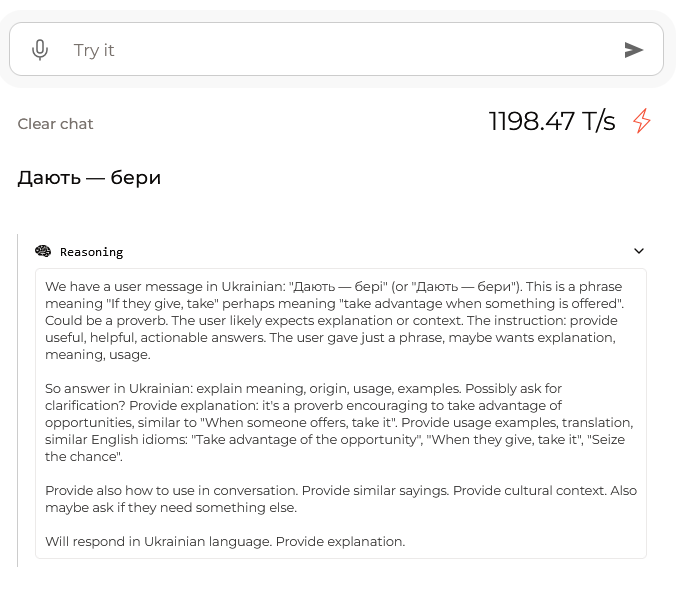Click the red lightning bolt icon
687x589 pixels.
[642, 121]
